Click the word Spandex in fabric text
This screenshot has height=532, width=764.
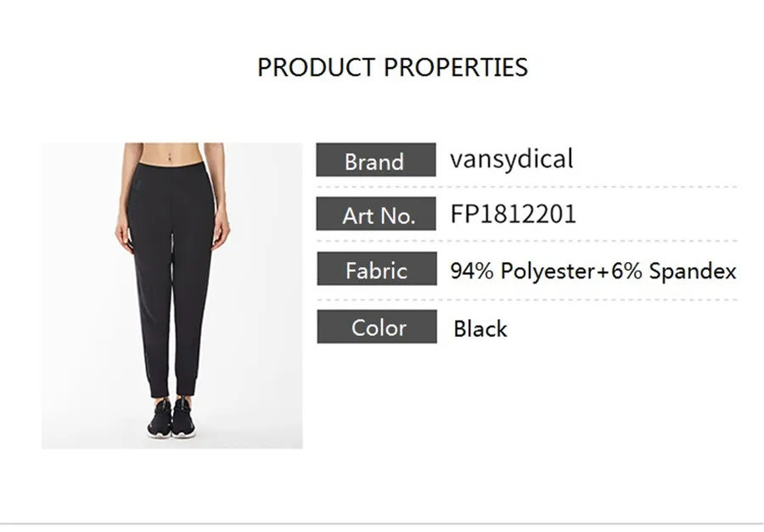(693, 271)
